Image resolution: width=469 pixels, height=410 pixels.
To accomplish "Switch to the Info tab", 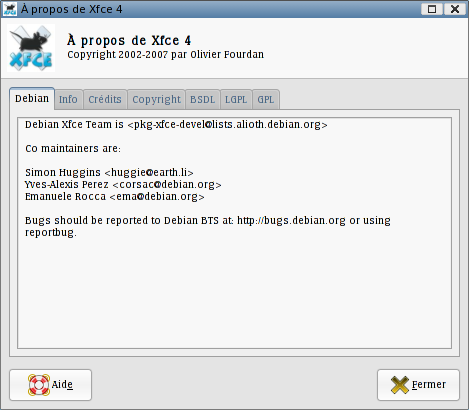I will click(68, 99).
